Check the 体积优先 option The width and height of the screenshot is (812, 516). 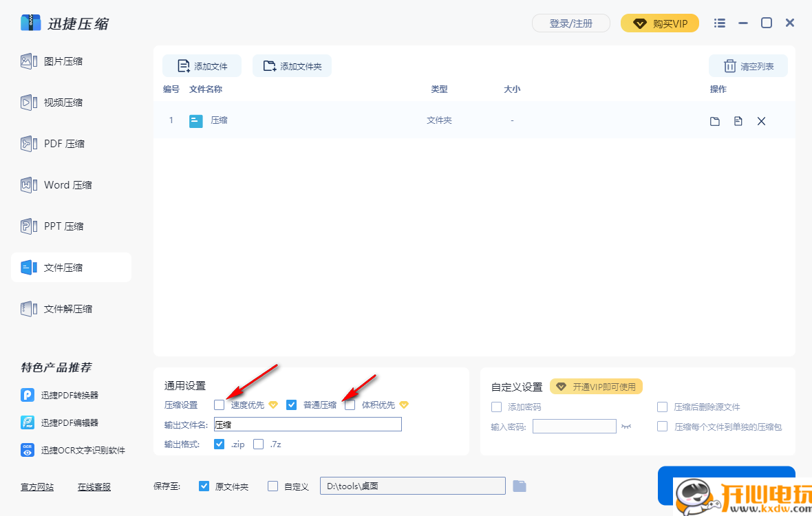pyautogui.click(x=350, y=405)
